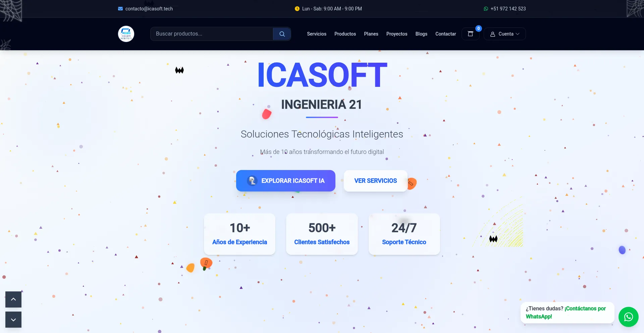The image size is (644, 333).
Task: Open the Servicios menu
Action: (x=316, y=34)
